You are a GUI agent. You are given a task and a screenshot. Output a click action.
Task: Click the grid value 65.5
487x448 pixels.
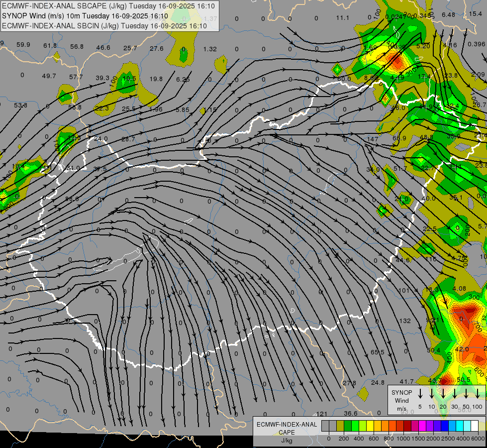click(378, 352)
